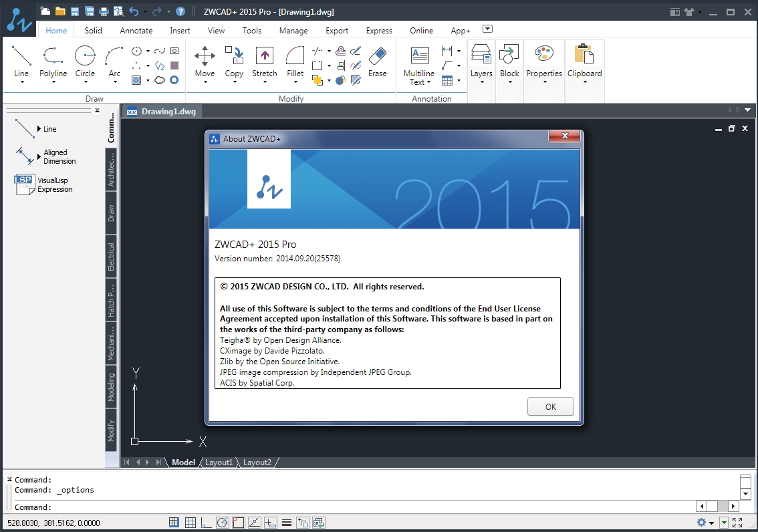Toggle Object Snap Tracking in status bar
This screenshot has width=758, height=532.
point(255,523)
